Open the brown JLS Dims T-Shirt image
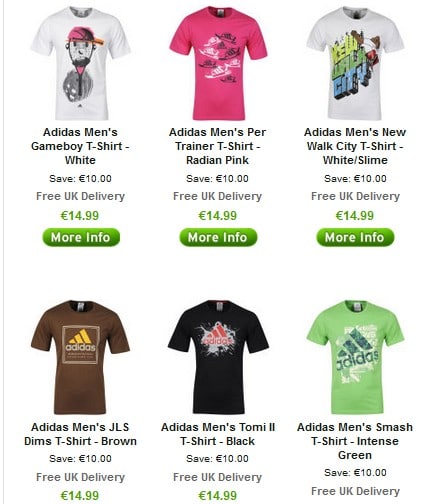This screenshot has width=430, height=504. click(x=80, y=357)
